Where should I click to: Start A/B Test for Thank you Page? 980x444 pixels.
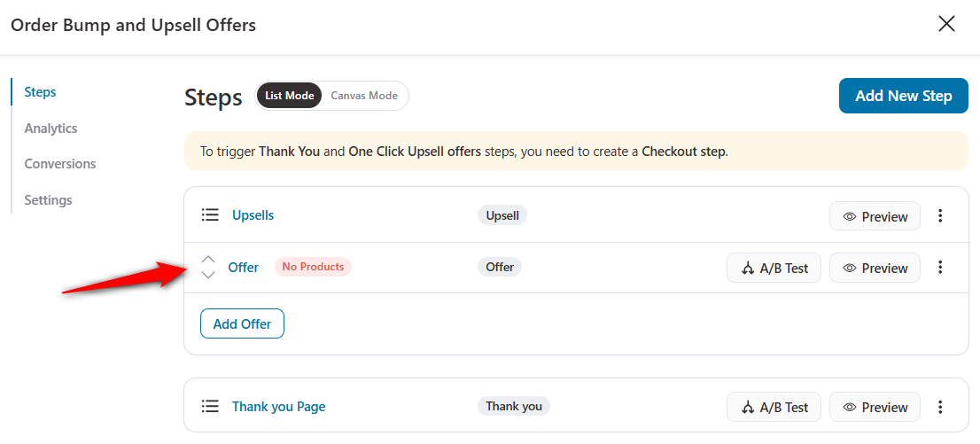click(774, 407)
